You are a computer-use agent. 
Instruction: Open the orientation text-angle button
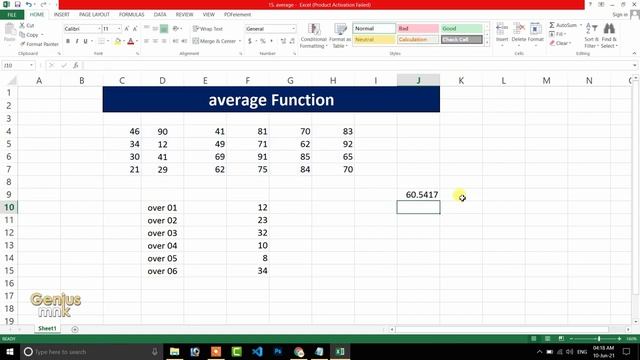176,29
